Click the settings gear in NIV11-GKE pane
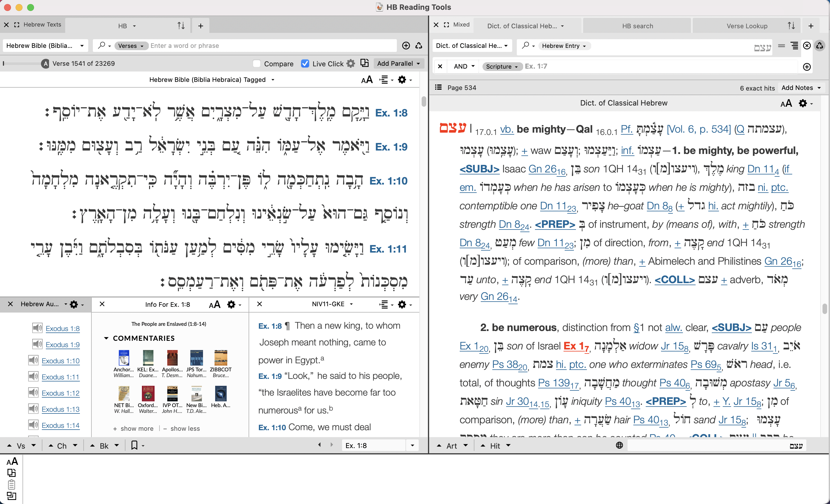This screenshot has height=504, width=830. tap(402, 304)
